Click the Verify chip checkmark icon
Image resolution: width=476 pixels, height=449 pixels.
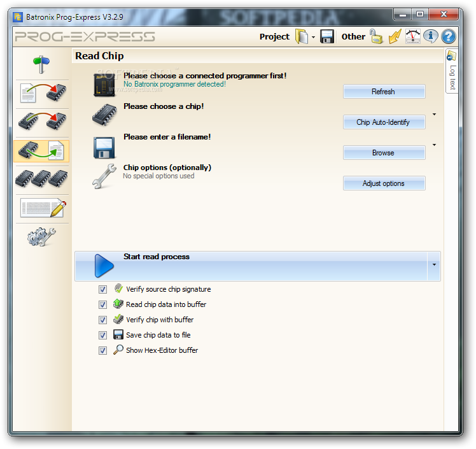[118, 319]
